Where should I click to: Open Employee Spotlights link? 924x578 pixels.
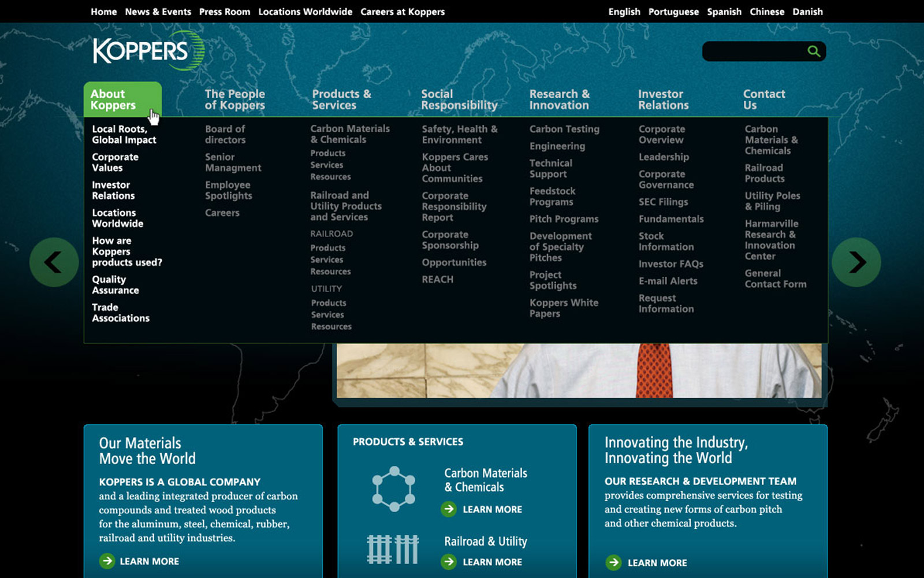coord(229,190)
